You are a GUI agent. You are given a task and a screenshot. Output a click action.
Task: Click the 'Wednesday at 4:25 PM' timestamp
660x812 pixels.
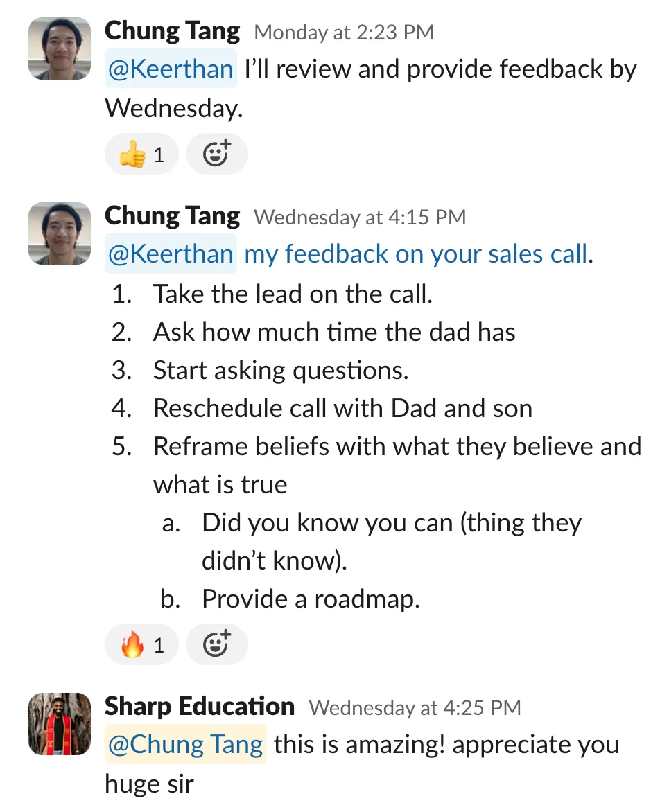pyautogui.click(x=415, y=708)
